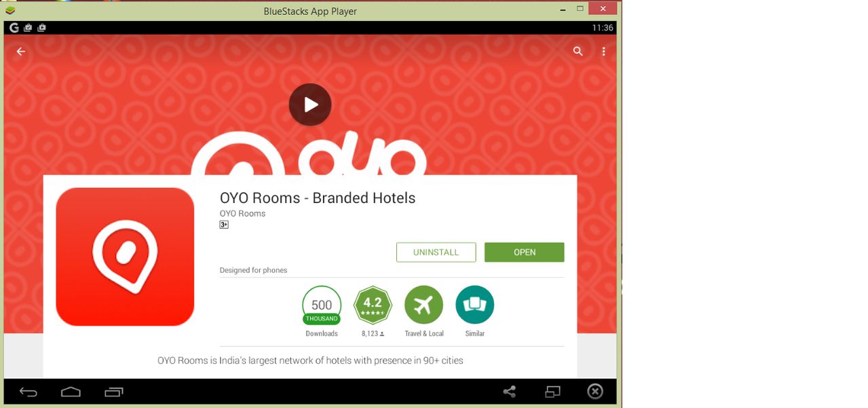Open the OYO Rooms developer link
868x408 pixels.
click(242, 213)
